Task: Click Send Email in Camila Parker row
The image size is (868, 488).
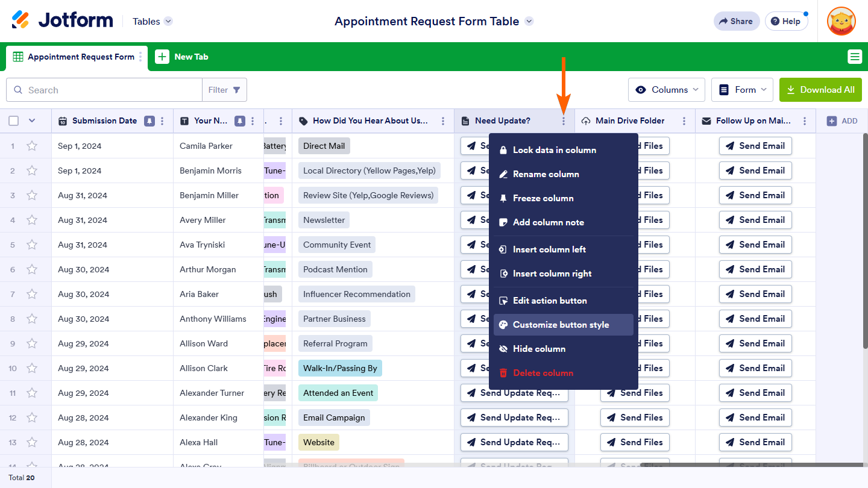Action: tap(755, 146)
